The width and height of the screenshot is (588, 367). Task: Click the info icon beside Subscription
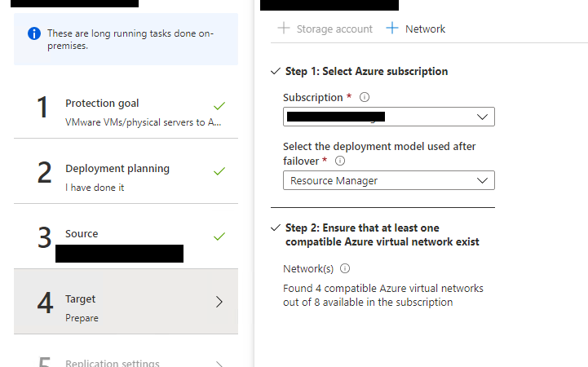pyautogui.click(x=364, y=98)
